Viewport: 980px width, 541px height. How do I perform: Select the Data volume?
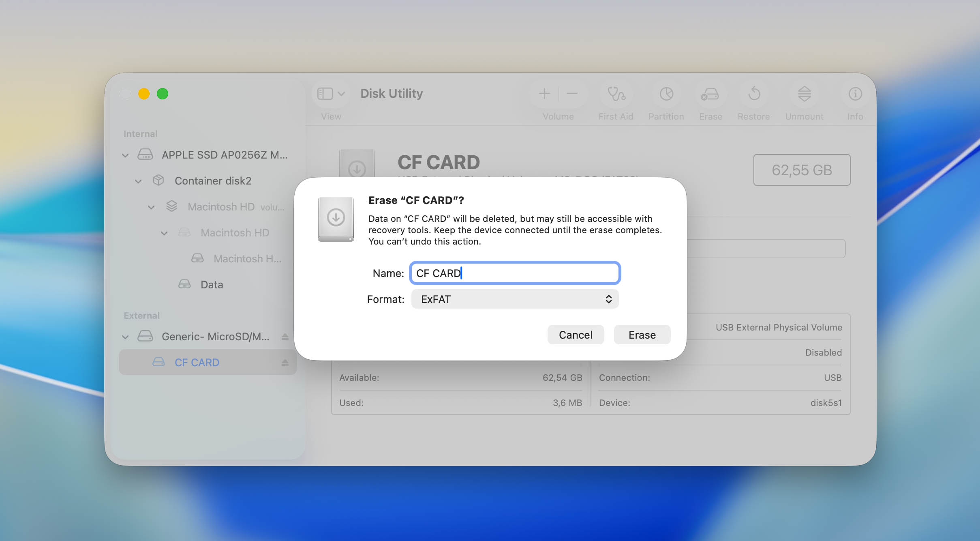[211, 284]
